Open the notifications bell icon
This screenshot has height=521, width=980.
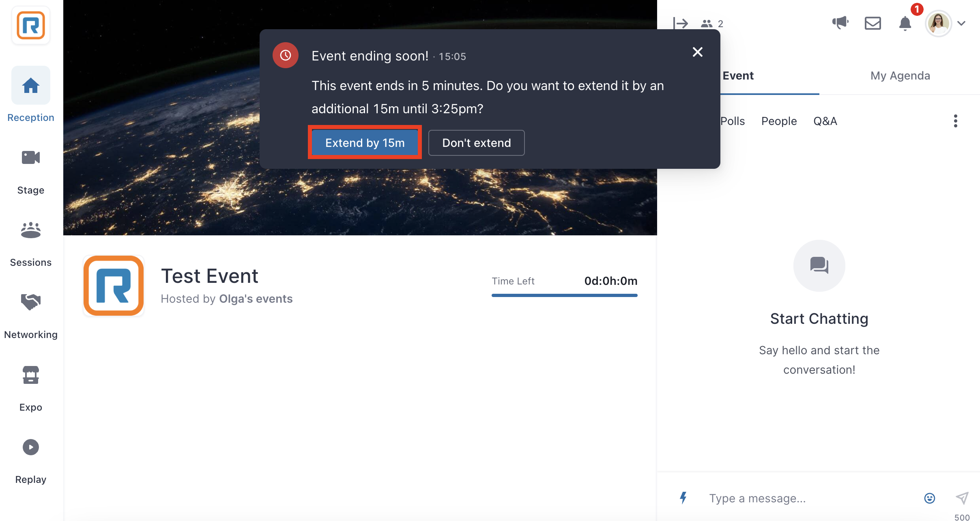905,23
